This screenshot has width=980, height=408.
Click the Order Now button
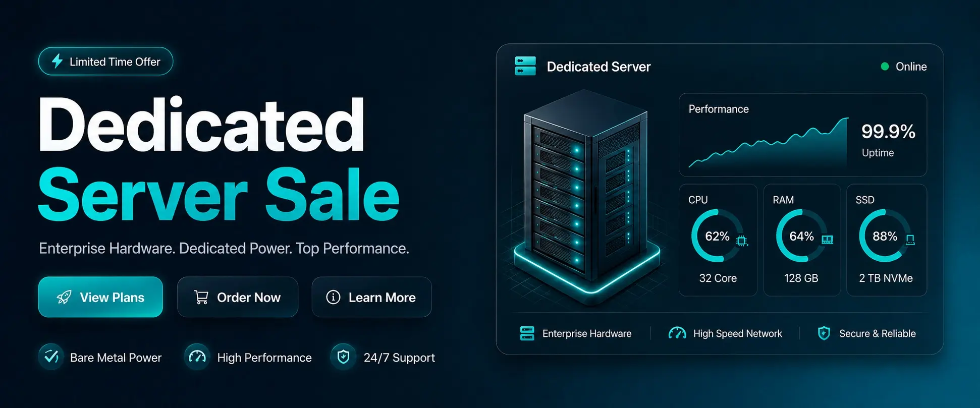tap(238, 297)
